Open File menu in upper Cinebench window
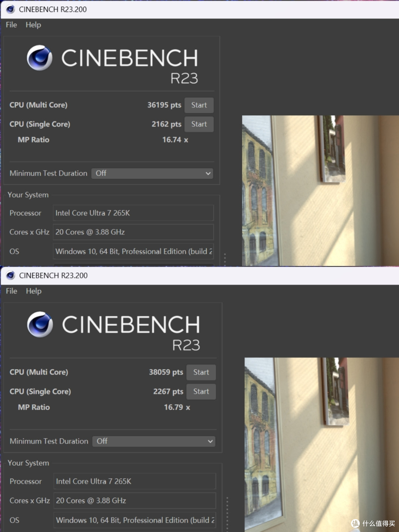Image resolution: width=399 pixels, height=532 pixels. point(11,25)
